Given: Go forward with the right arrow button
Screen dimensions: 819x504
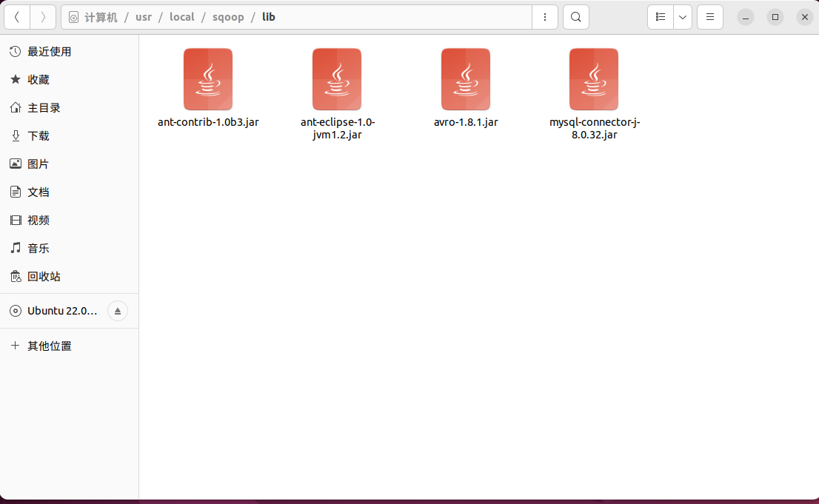Looking at the screenshot, I should [43, 17].
